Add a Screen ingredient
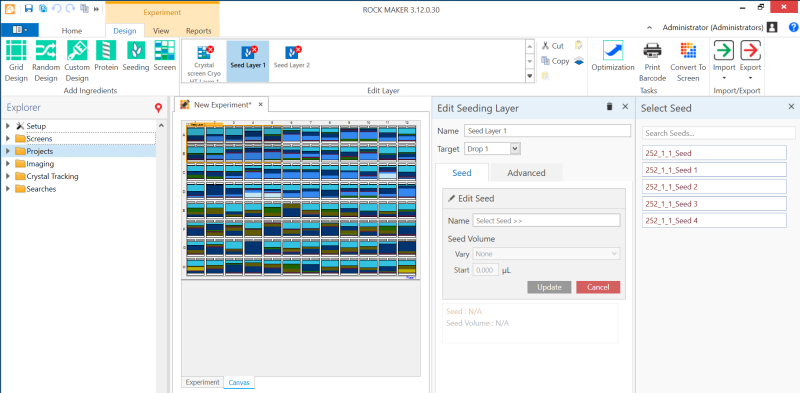 click(165, 56)
